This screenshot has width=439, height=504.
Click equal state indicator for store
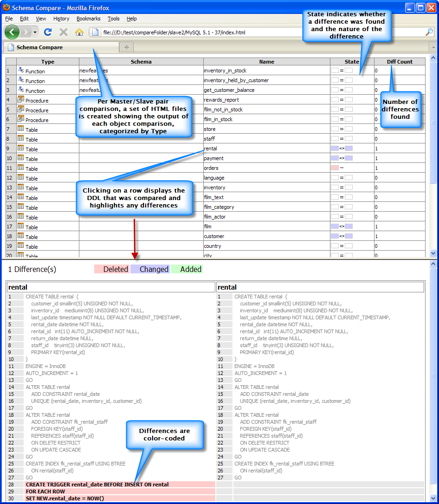[342, 129]
